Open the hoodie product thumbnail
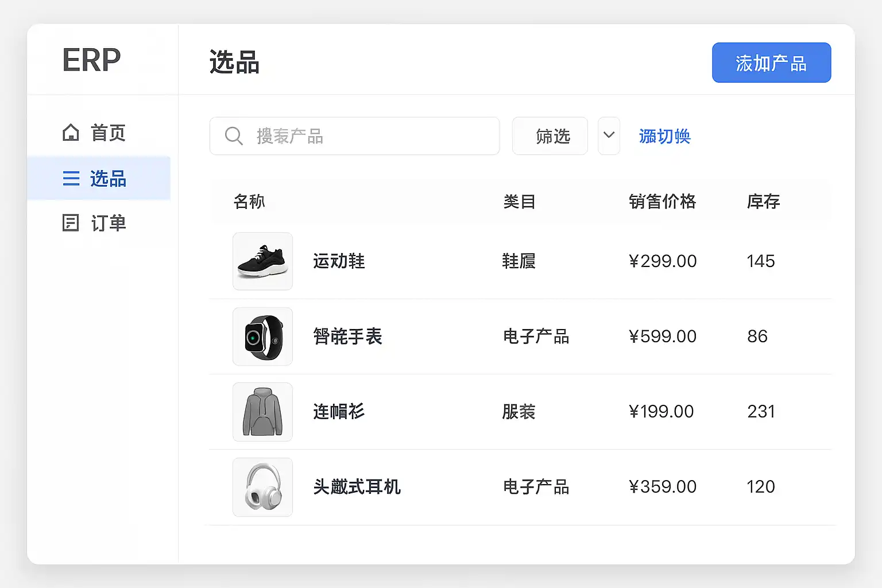The image size is (882, 588). coord(262,412)
